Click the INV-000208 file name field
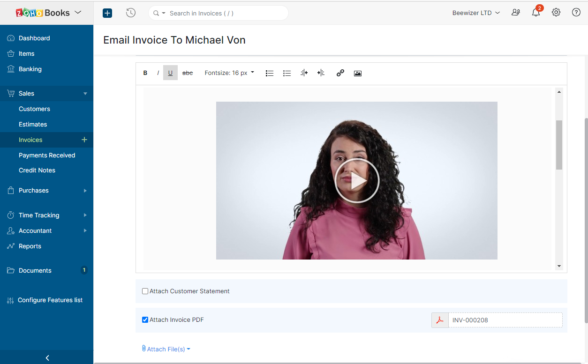The width and height of the screenshot is (588, 364). tap(505, 320)
